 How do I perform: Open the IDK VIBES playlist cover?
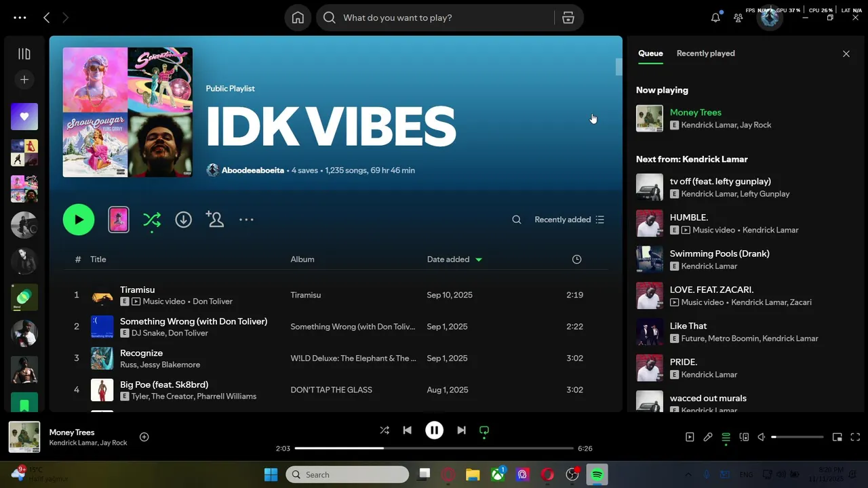point(127,113)
